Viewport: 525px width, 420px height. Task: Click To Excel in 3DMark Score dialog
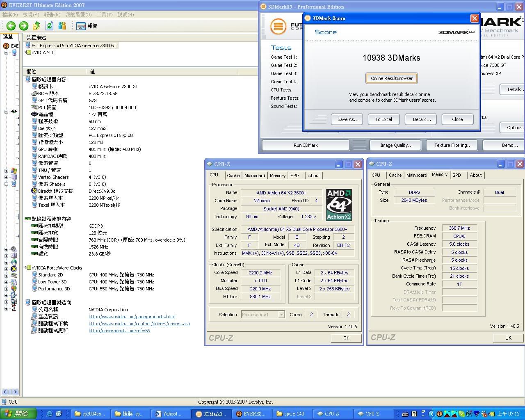pyautogui.click(x=383, y=119)
